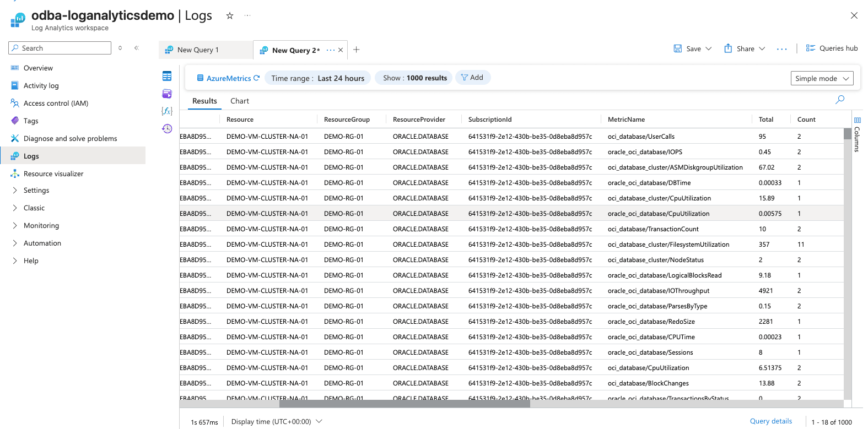Change the Time range filter
The image size is (868, 429).
coord(317,78)
